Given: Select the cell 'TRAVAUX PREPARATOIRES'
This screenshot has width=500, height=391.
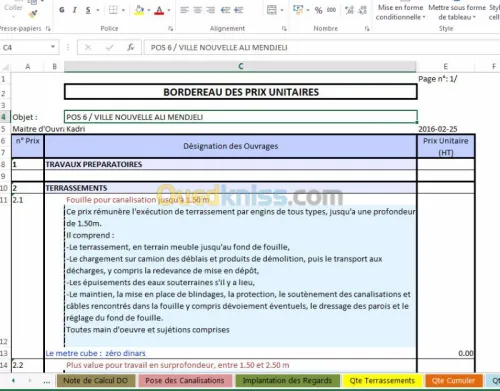Looking at the screenshot, I should pos(230,164).
